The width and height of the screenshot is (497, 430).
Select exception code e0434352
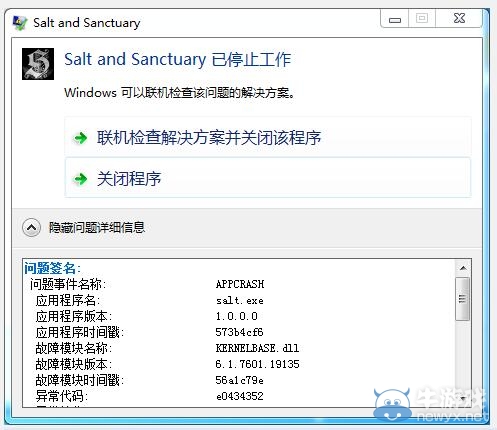click(x=240, y=396)
